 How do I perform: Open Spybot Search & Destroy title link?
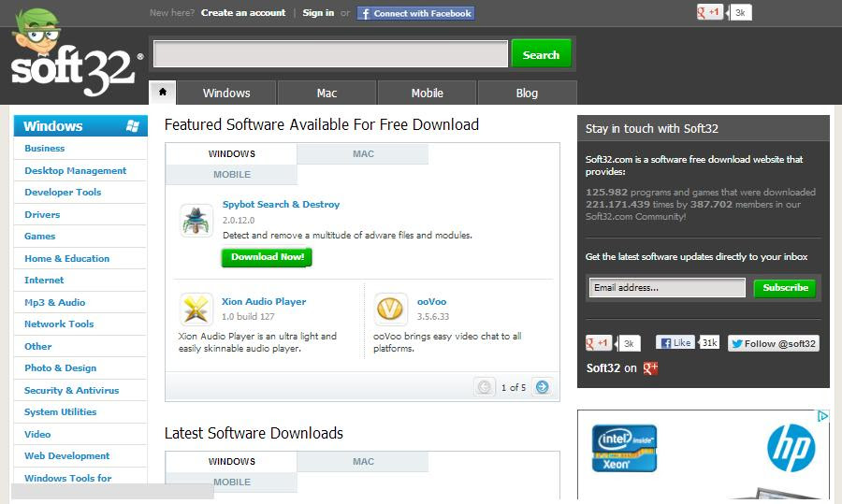(x=281, y=205)
